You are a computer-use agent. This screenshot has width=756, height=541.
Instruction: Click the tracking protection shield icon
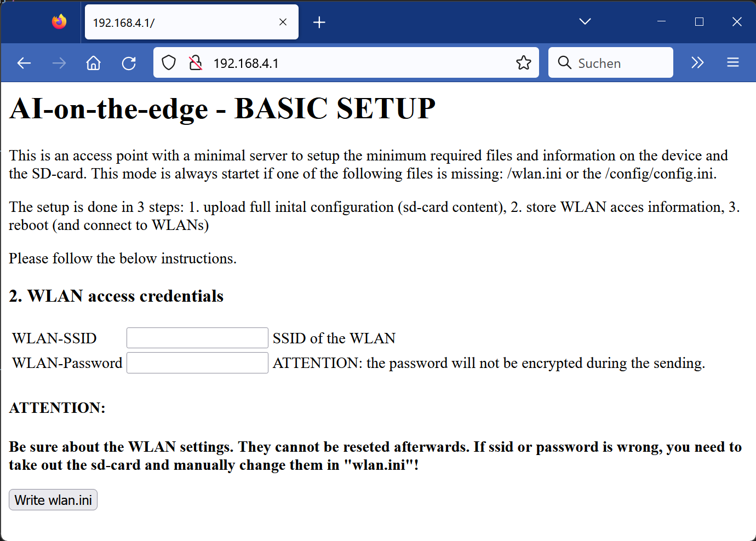168,62
